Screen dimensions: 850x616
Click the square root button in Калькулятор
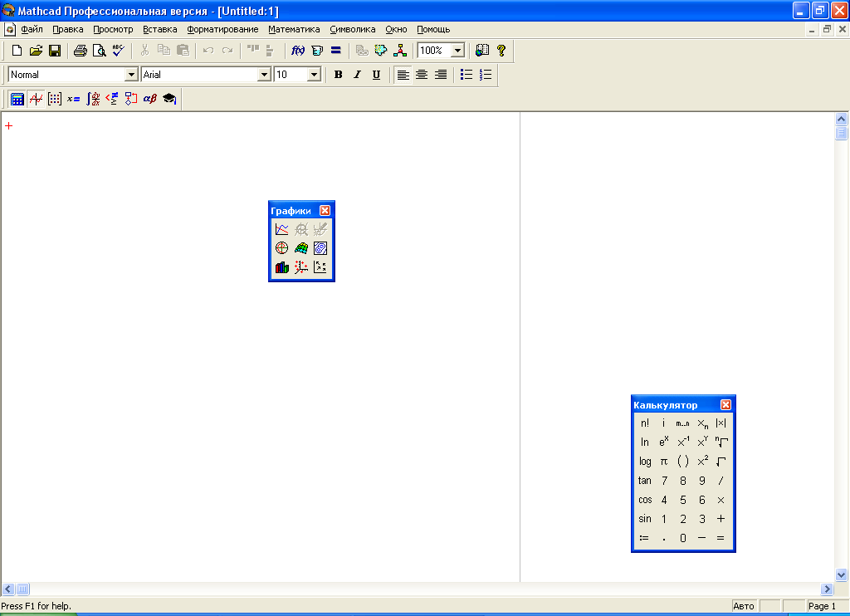coord(721,462)
